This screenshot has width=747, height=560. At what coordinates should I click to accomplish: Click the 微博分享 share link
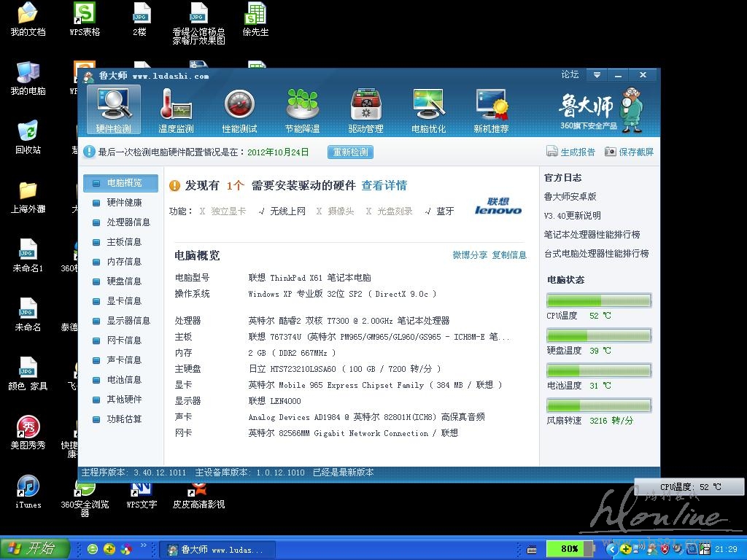(x=470, y=255)
